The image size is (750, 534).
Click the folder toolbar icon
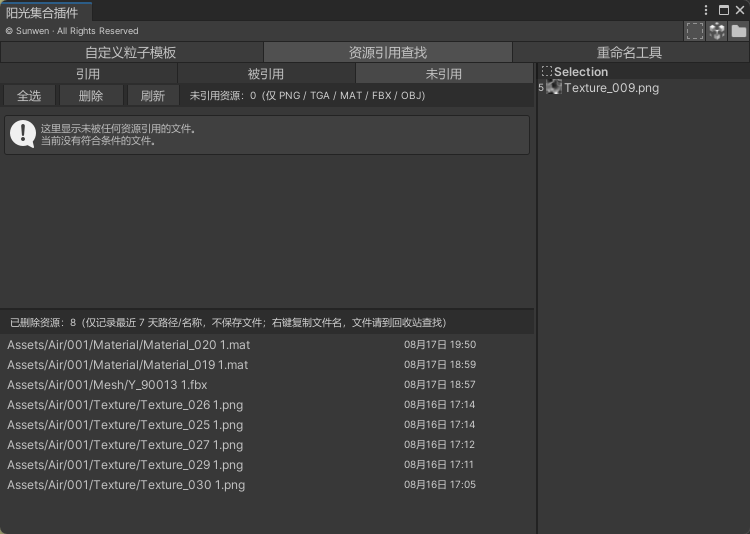739,31
